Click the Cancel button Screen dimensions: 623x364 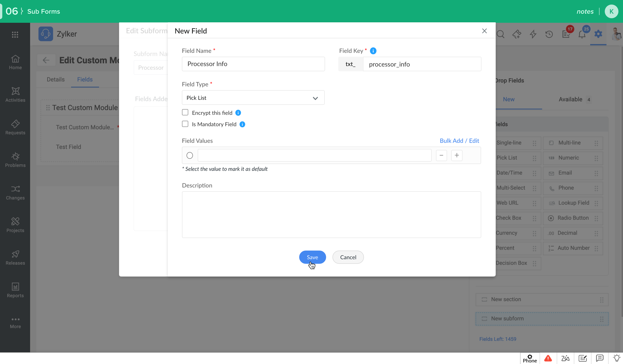click(348, 257)
